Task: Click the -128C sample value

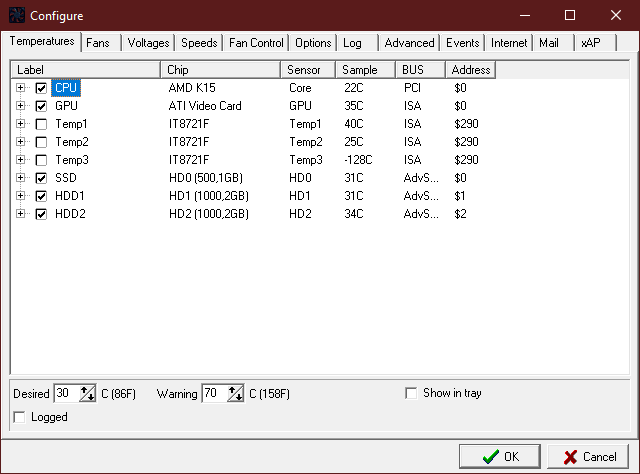Action: point(358,160)
